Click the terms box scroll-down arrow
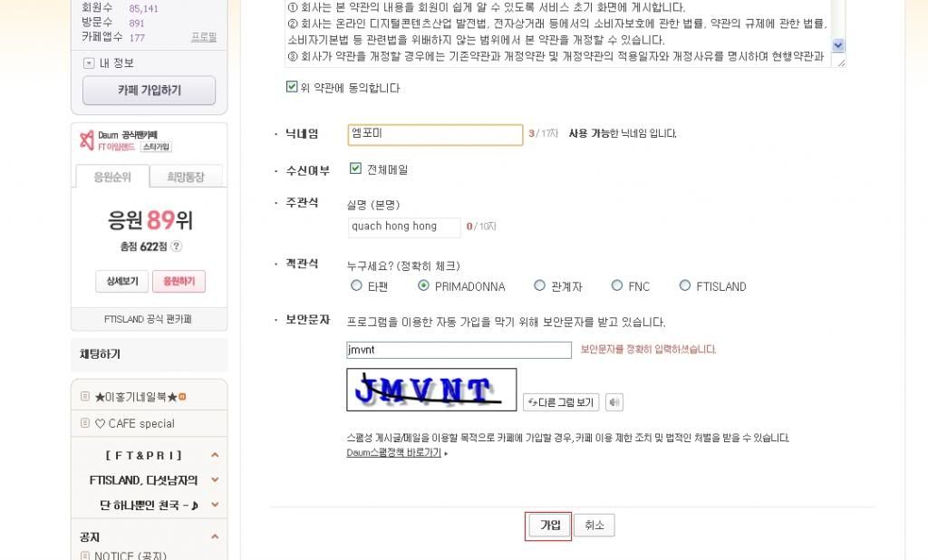The height and width of the screenshot is (560, 928). pyautogui.click(x=838, y=45)
